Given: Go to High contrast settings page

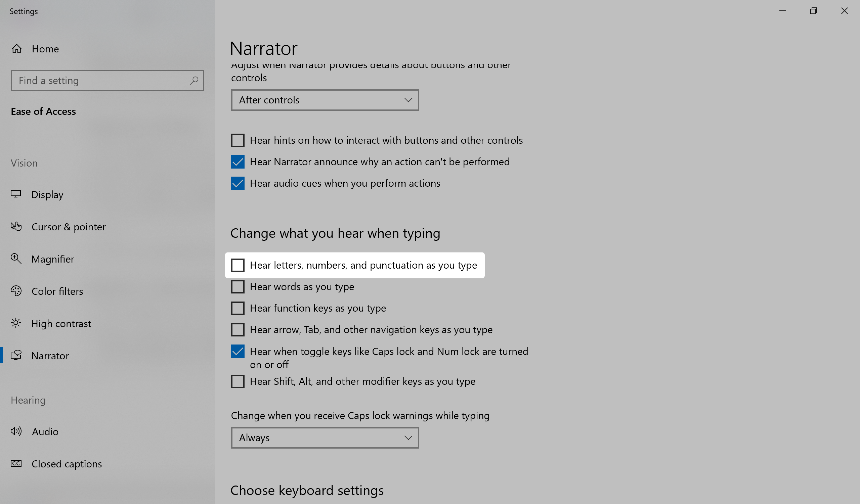Looking at the screenshot, I should coord(61,323).
